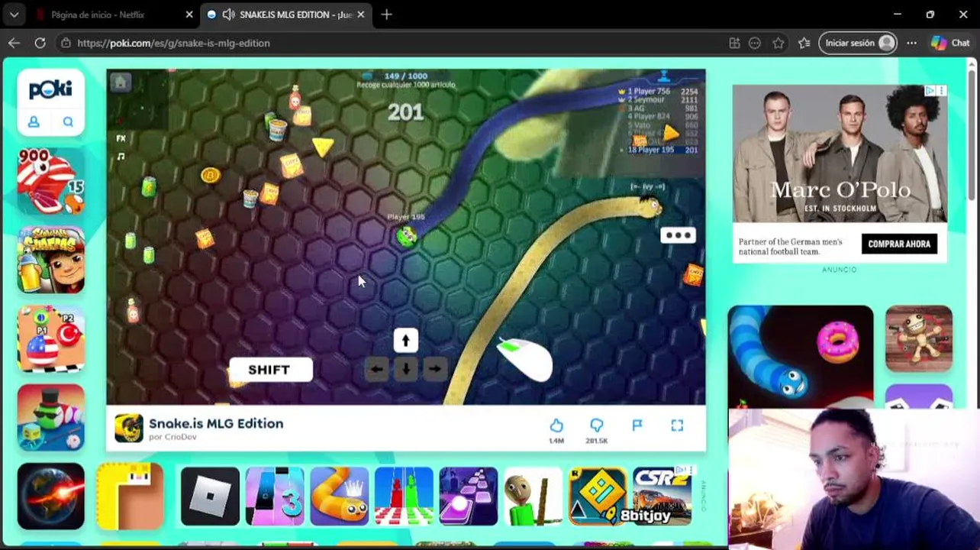This screenshot has width=980, height=550.
Task: Open the Geometry Dash style game thumbnail
Action: click(598, 497)
